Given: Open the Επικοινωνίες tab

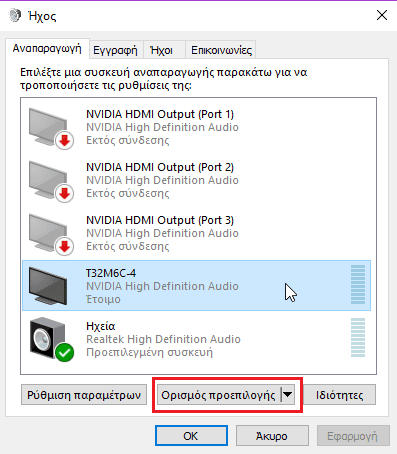Looking at the screenshot, I should click(221, 50).
